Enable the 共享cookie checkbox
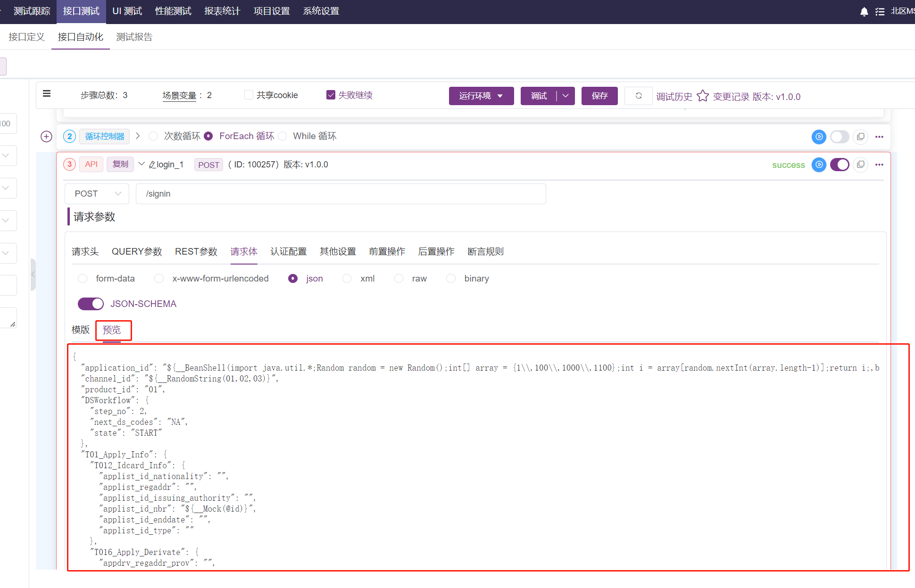The width and height of the screenshot is (915, 588). tap(249, 94)
